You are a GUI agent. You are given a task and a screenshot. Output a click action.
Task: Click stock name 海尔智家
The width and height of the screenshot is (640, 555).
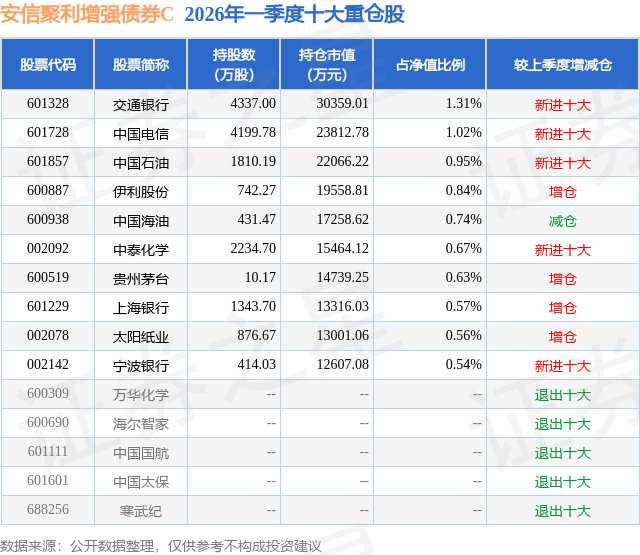point(141,424)
